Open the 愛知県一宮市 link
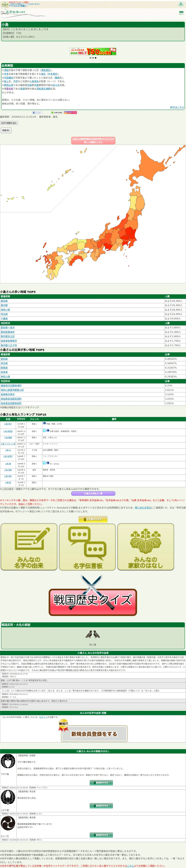Image resolution: width=186 pixels, height=868 pixels. pos(8,328)
